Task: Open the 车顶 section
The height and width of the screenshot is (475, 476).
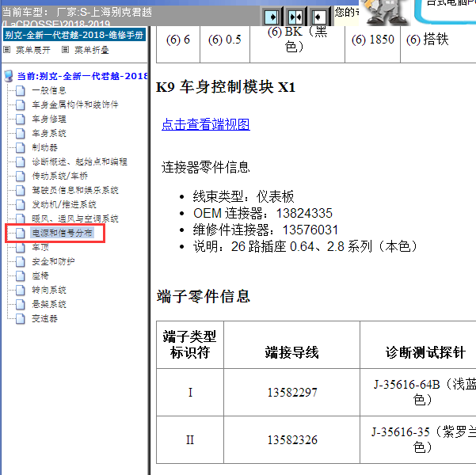Action: [x=40, y=247]
